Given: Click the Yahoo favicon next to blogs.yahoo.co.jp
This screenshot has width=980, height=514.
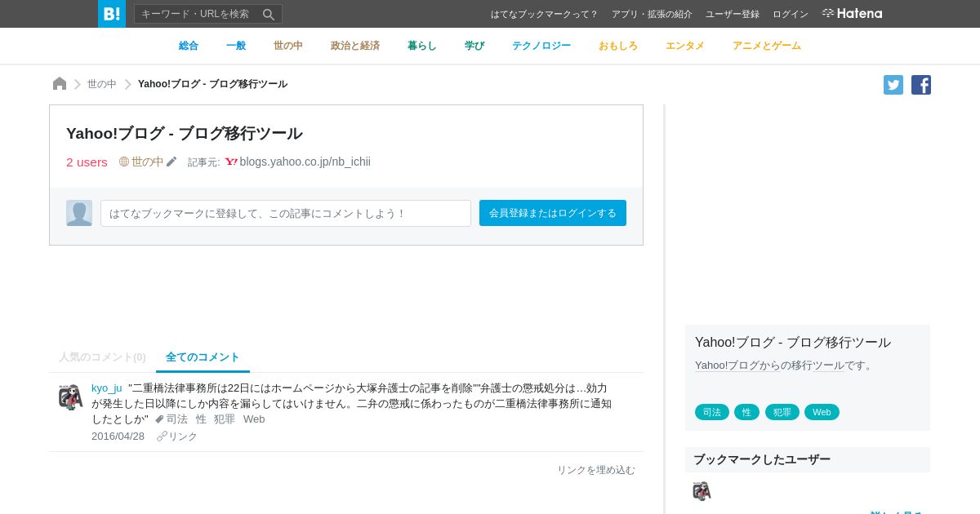Looking at the screenshot, I should [x=231, y=162].
